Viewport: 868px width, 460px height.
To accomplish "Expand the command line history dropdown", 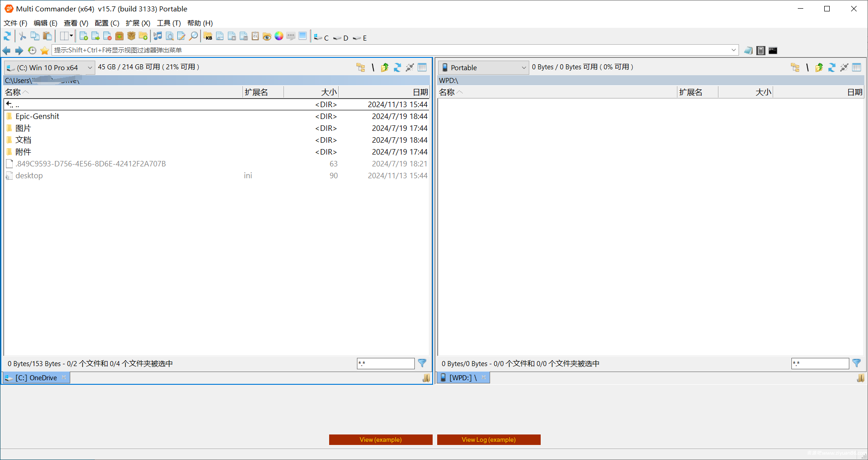I will (734, 50).
